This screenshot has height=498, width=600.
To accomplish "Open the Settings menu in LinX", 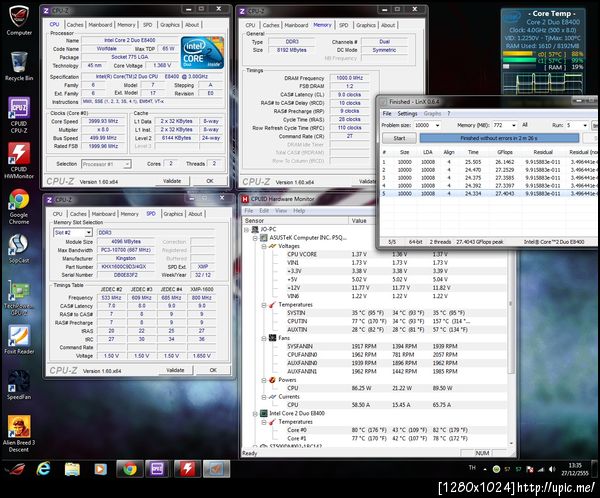I will [407, 113].
